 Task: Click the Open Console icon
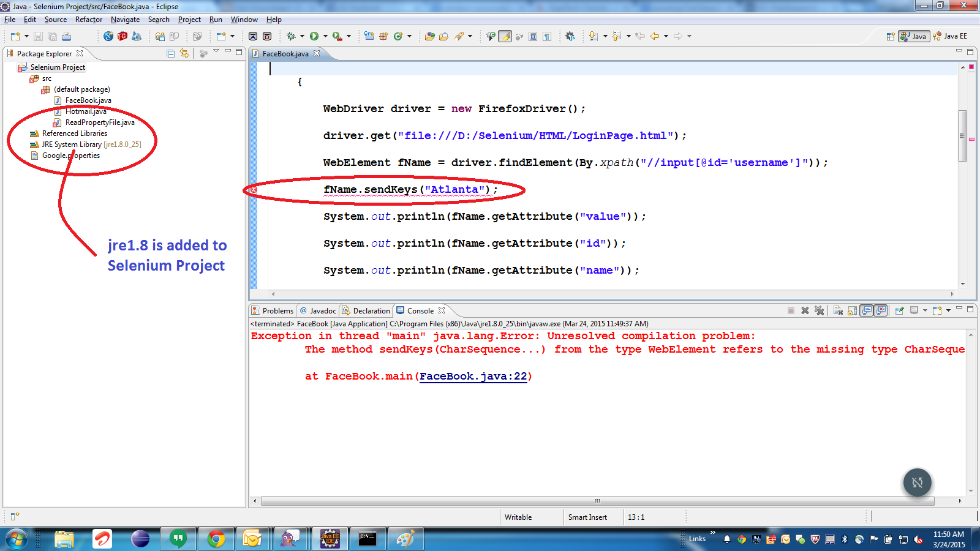click(937, 310)
